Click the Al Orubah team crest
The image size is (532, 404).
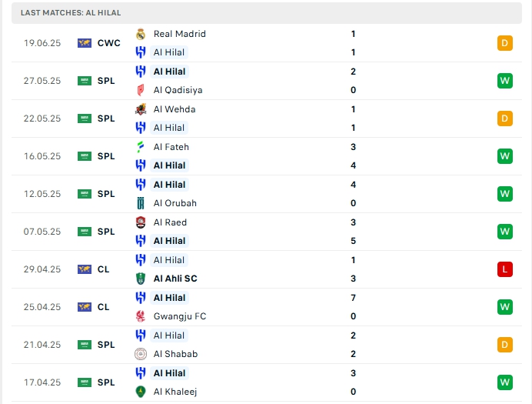[x=141, y=203]
